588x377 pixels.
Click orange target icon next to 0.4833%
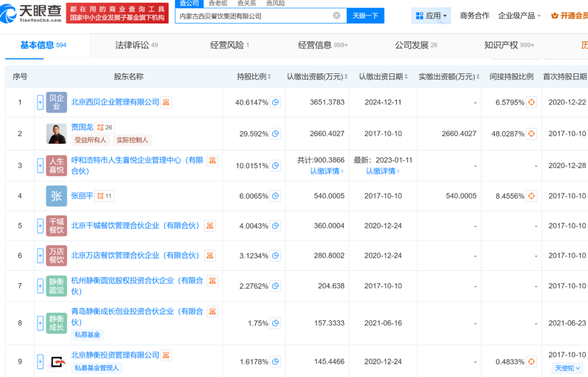point(532,362)
